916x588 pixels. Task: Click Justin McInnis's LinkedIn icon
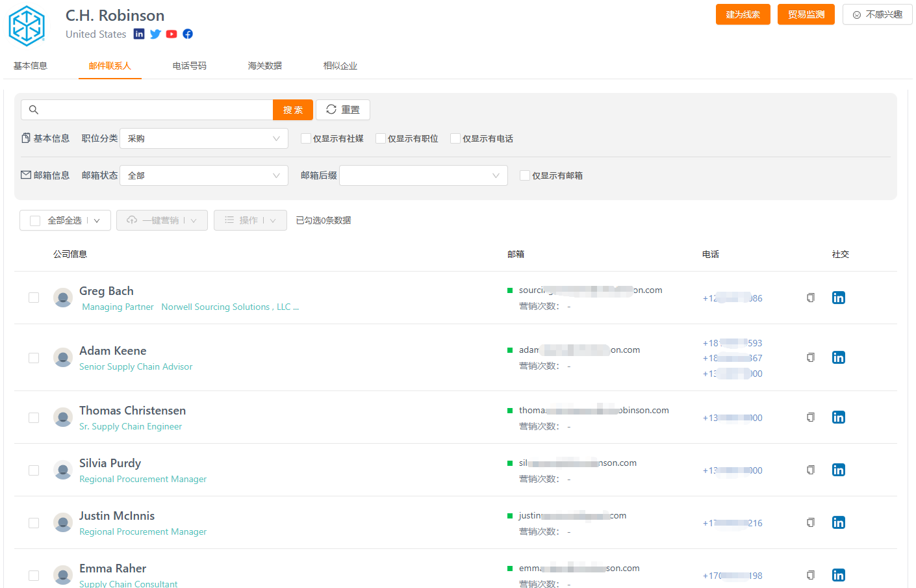coord(839,522)
